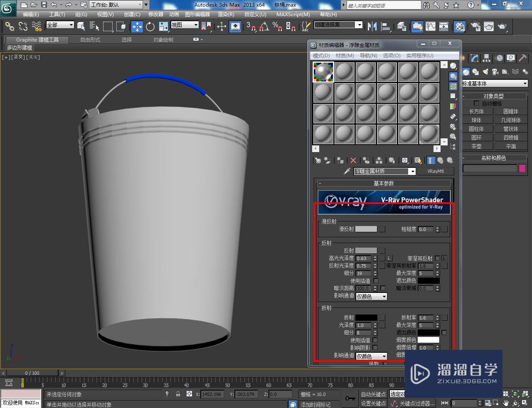Enable the 影响阴影 checkbox
Image resolution: width=532 pixels, height=408 pixels.
pos(375,348)
